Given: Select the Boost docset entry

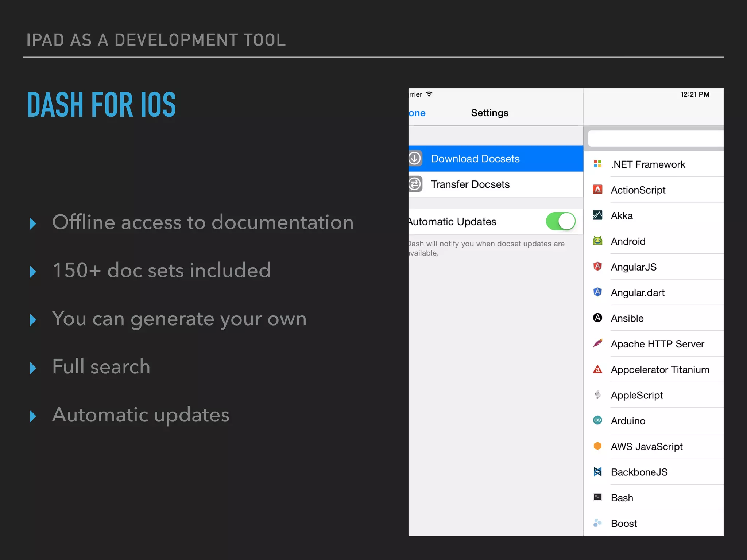Looking at the screenshot, I should point(624,524).
